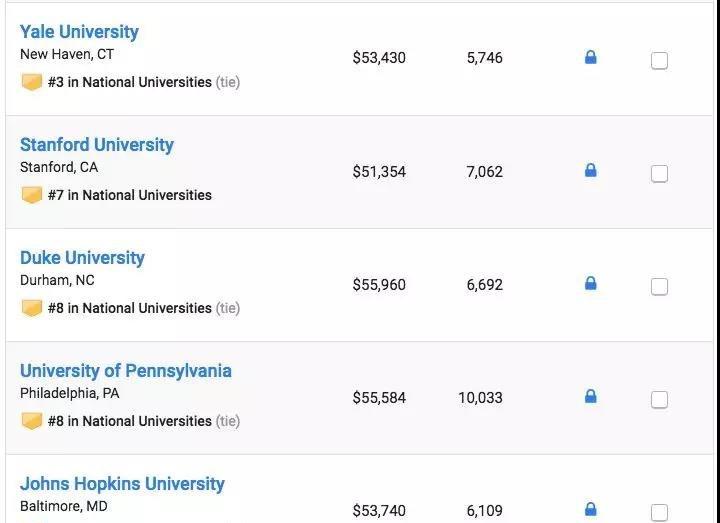720x523 pixels.
Task: Open the Stanford University profile link
Action: click(x=97, y=145)
